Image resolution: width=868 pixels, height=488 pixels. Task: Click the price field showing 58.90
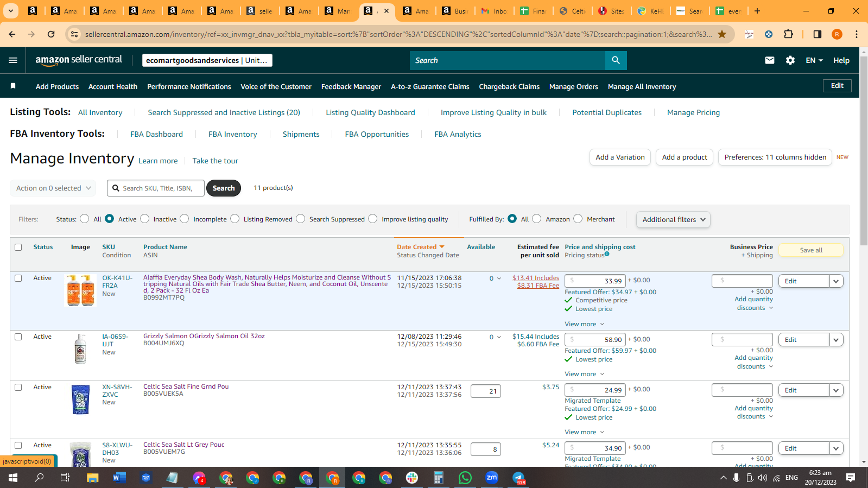click(595, 340)
